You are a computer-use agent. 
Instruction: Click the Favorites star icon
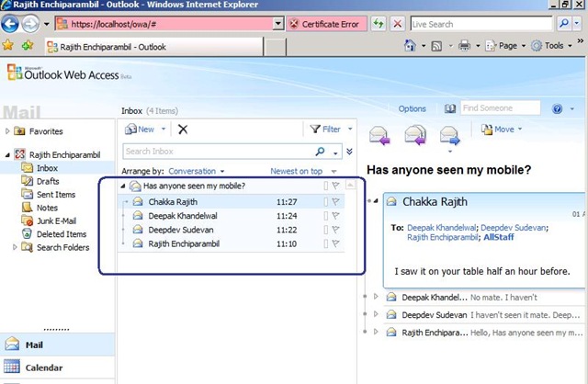pyautogui.click(x=8, y=45)
